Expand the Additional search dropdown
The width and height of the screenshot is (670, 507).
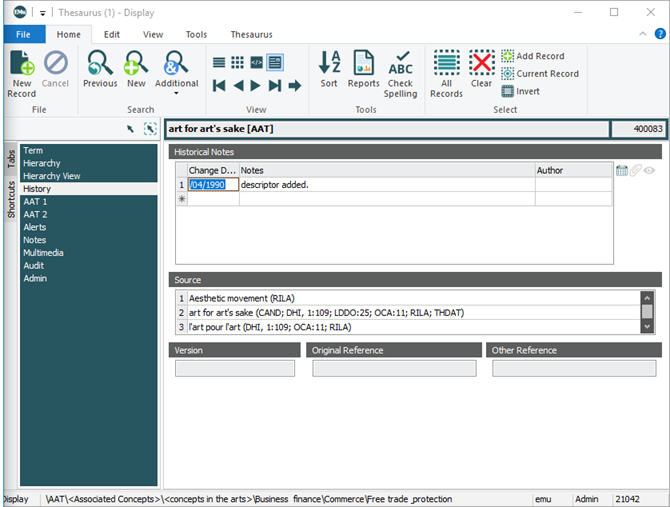coord(176,94)
